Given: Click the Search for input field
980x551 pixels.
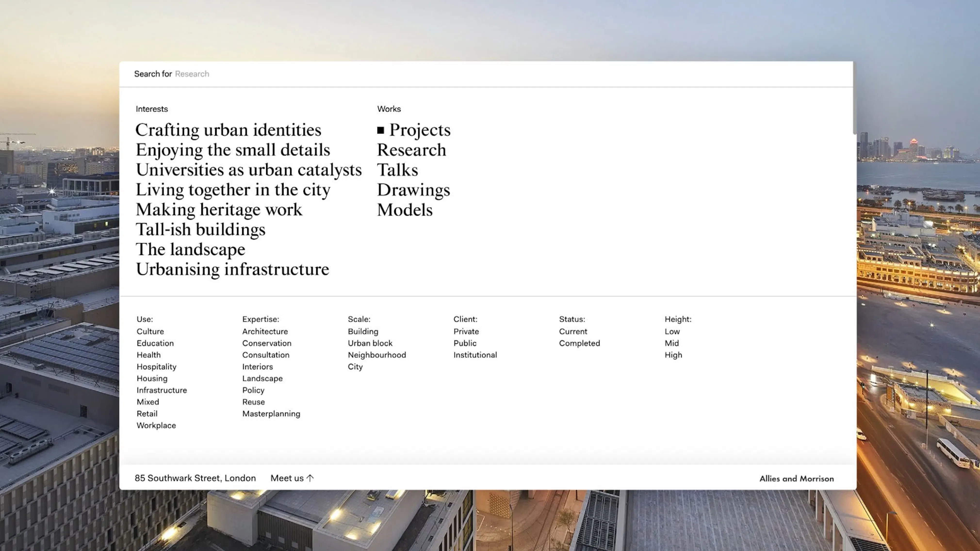Looking at the screenshot, I should 486,74.
